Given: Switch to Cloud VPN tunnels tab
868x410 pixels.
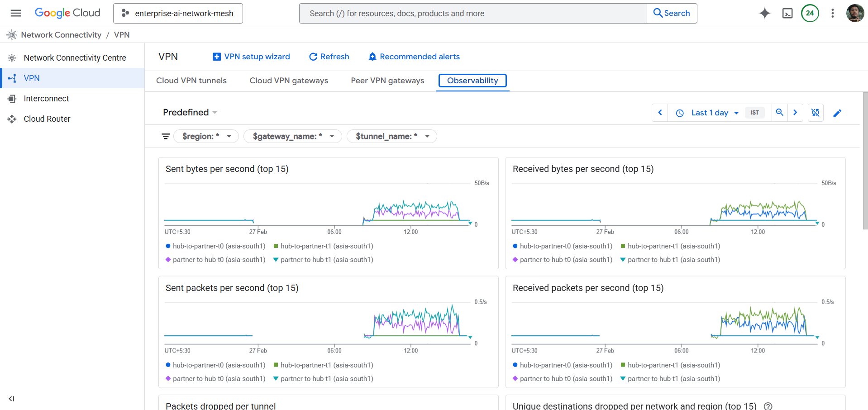Looking at the screenshot, I should pos(191,81).
